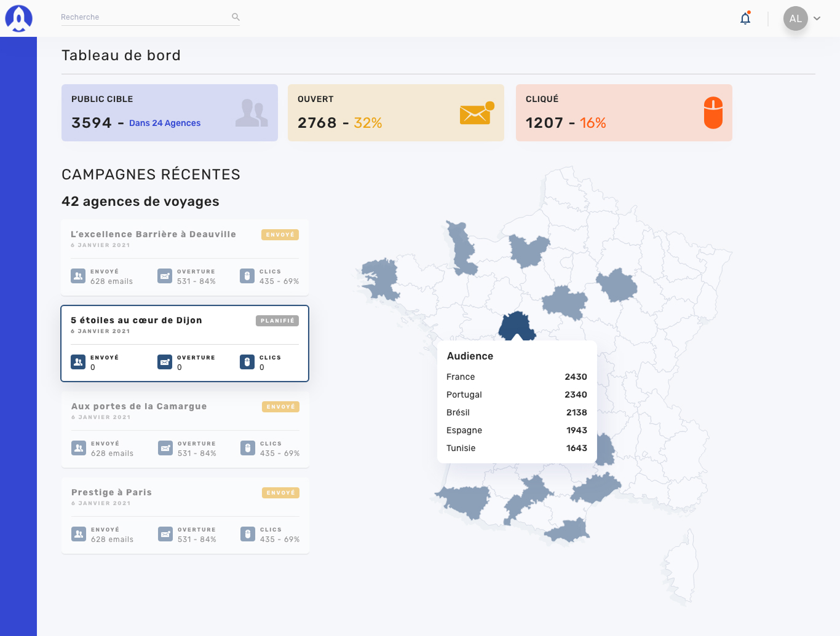Click the Overture envelope icon in Dijon campaign
The height and width of the screenshot is (636, 840).
tap(165, 362)
